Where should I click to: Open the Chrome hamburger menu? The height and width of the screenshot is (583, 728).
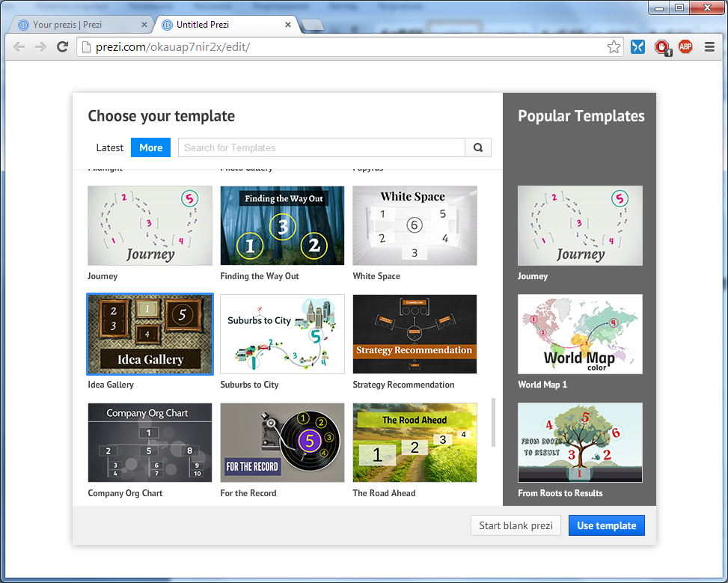tap(709, 46)
